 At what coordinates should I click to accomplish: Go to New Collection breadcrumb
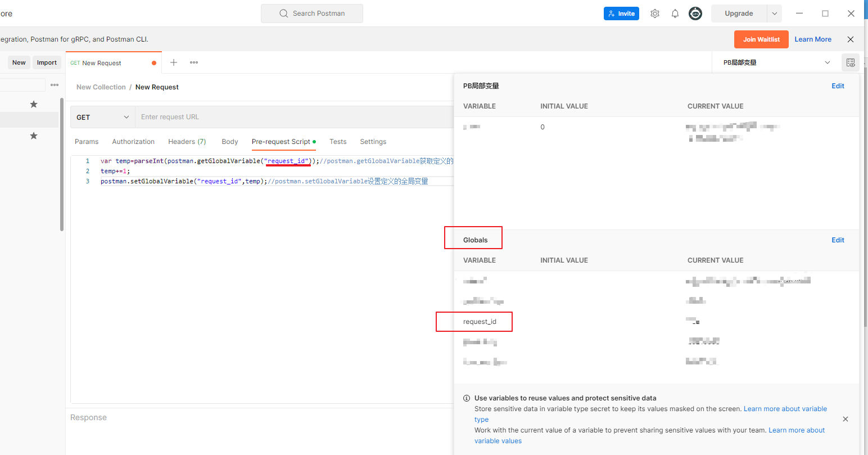(x=101, y=87)
